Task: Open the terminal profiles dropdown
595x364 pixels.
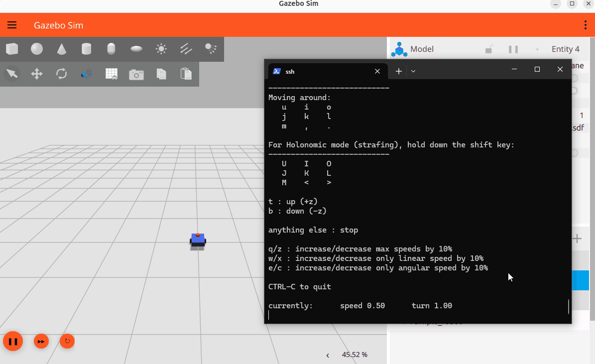Action: (413, 71)
